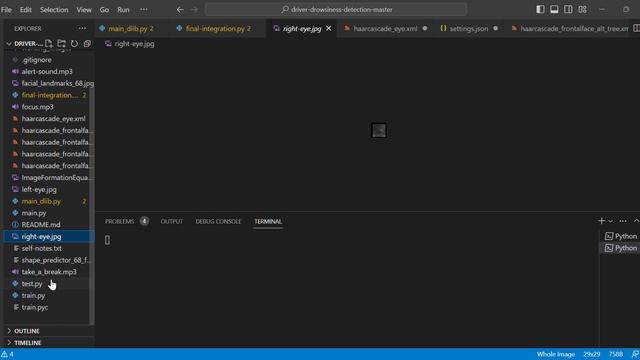Viewport: 640px width, 360px height.
Task: Switch to the settings.json tab
Action: point(469,29)
